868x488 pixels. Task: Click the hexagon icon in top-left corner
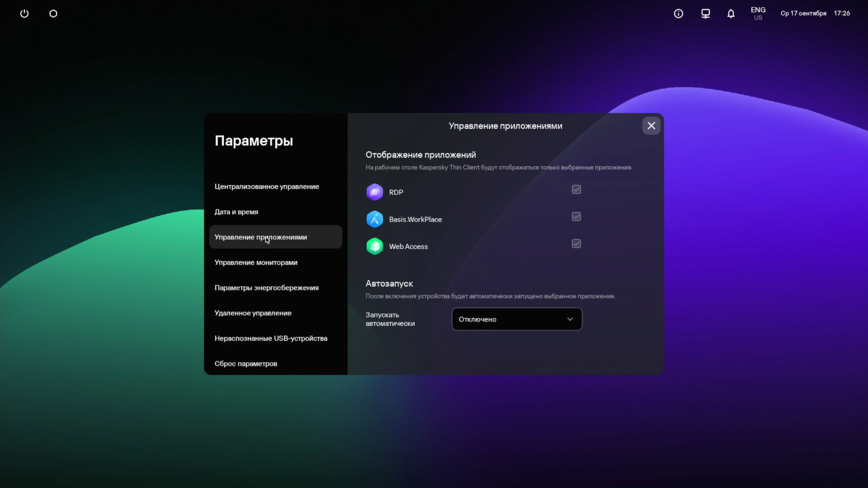click(x=53, y=14)
